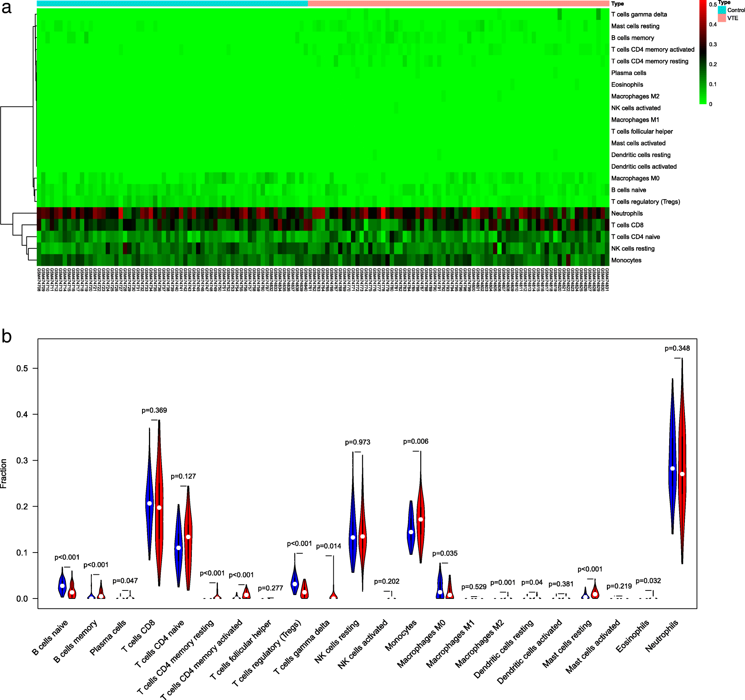Click the panel 'b' letter label
745x700 pixels.
pos(7,336)
